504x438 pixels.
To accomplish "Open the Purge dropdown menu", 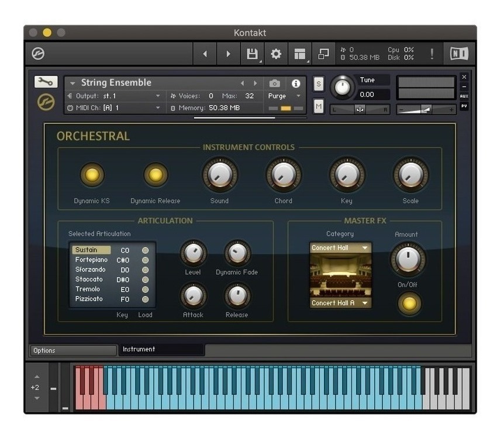I will 284,96.
